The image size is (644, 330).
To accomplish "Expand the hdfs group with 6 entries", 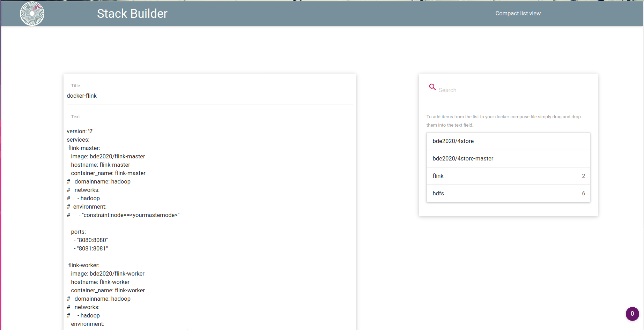I will 508,193.
